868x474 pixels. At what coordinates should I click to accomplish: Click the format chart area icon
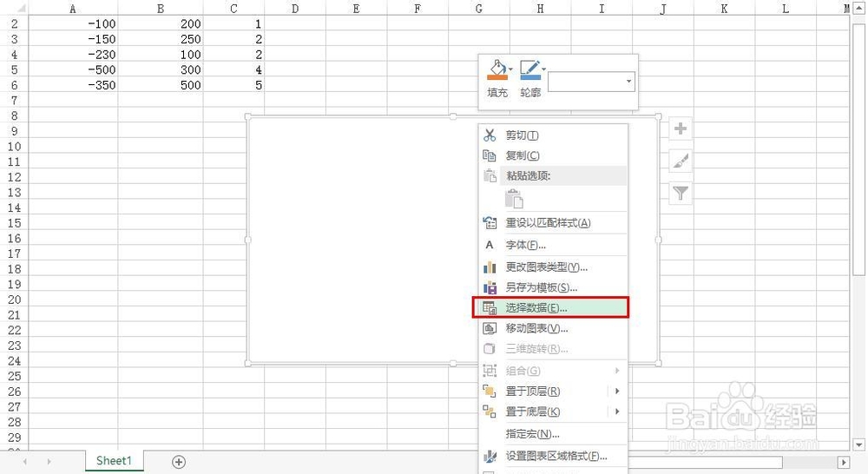(490, 456)
